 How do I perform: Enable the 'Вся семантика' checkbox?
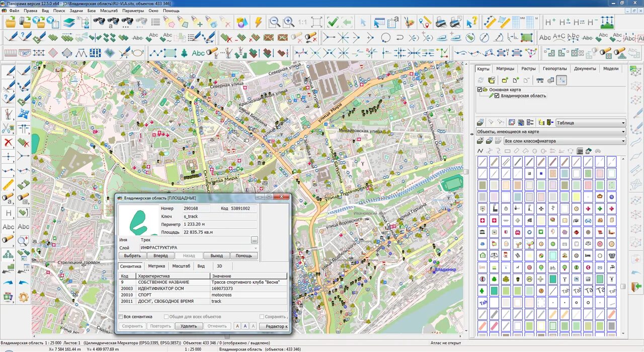click(x=121, y=317)
